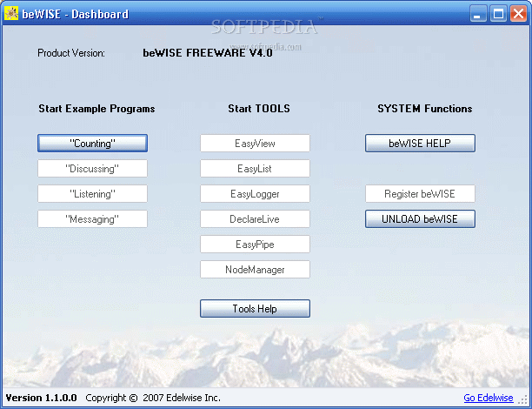Open the "Listening" example program
Screen dimensions: 532x409
92,194
